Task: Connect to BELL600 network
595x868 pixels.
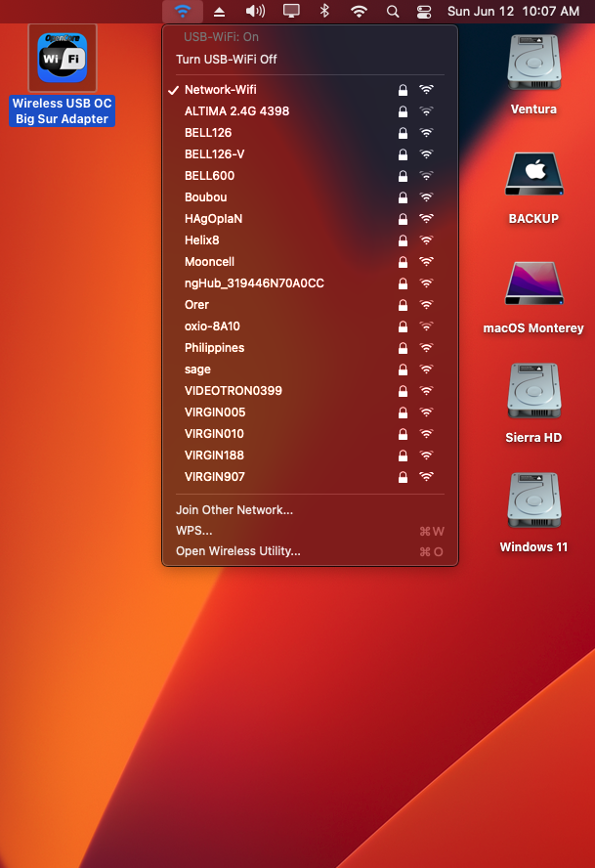Action: coord(310,176)
